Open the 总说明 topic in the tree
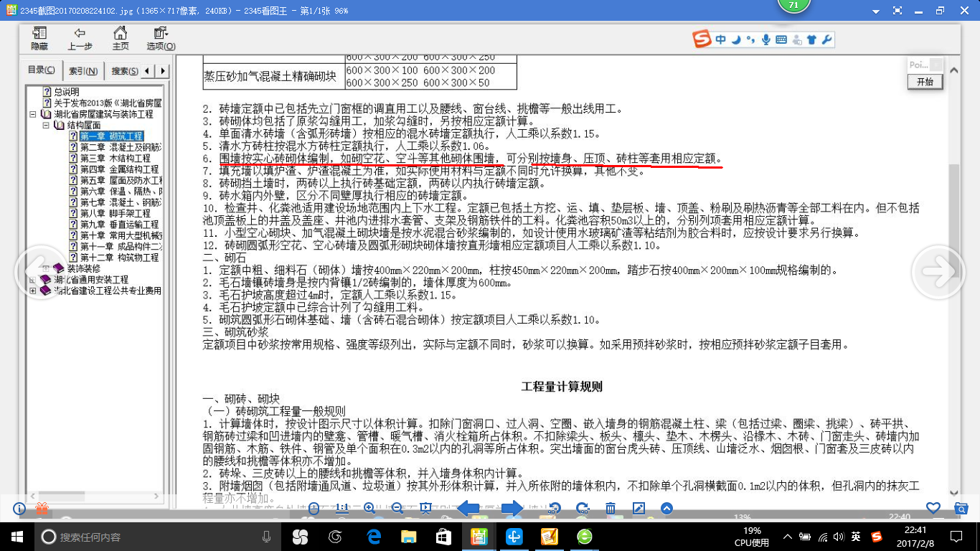The image size is (980, 551). pyautogui.click(x=67, y=92)
